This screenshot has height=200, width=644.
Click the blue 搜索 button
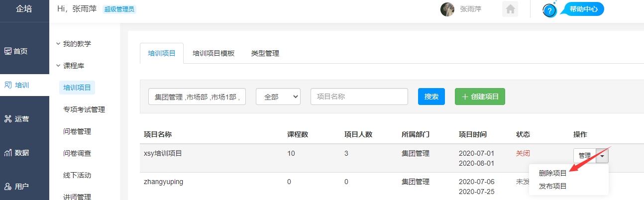(x=431, y=97)
